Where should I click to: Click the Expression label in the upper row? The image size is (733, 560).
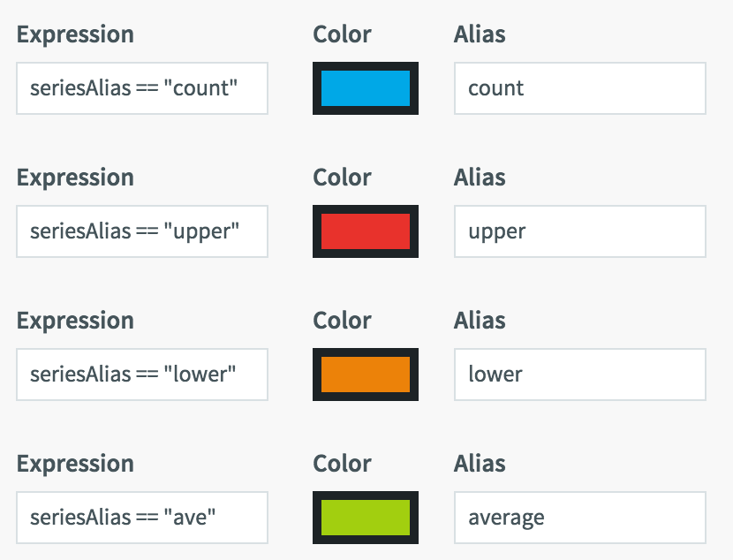(x=76, y=178)
